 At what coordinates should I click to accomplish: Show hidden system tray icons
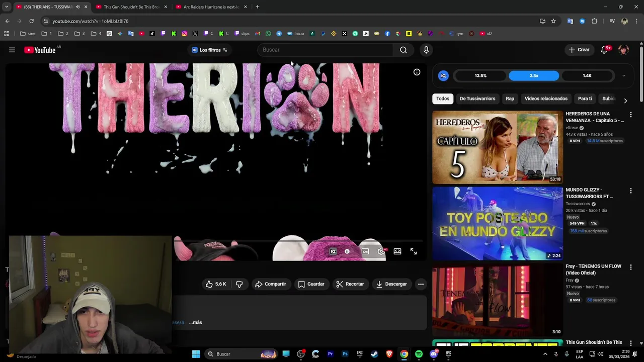545,354
